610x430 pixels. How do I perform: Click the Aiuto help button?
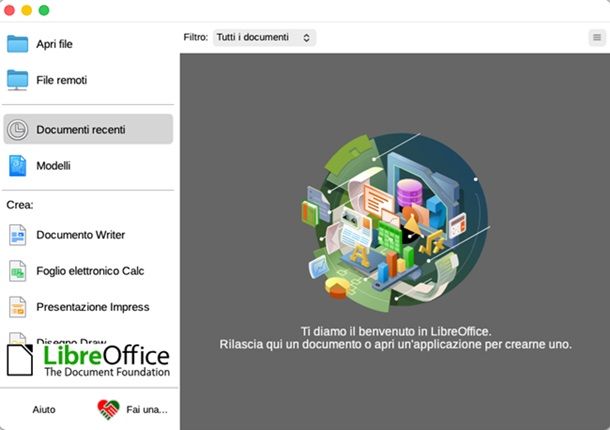click(x=44, y=410)
